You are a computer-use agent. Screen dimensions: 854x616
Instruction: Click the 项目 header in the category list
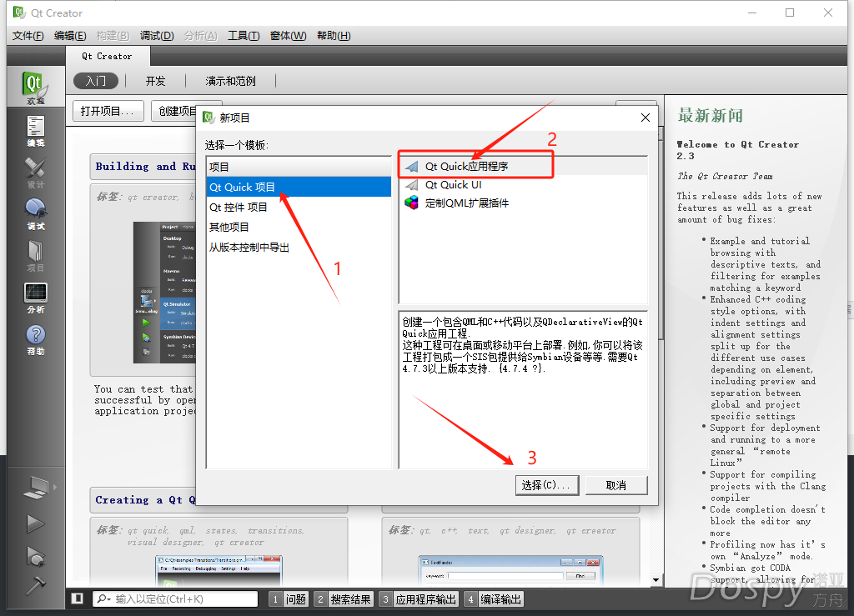pos(299,167)
